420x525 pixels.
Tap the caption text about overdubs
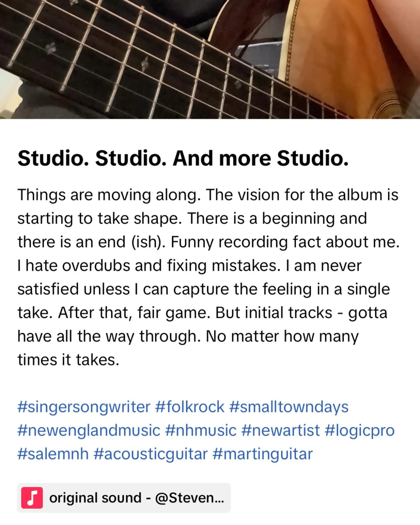pos(149,266)
